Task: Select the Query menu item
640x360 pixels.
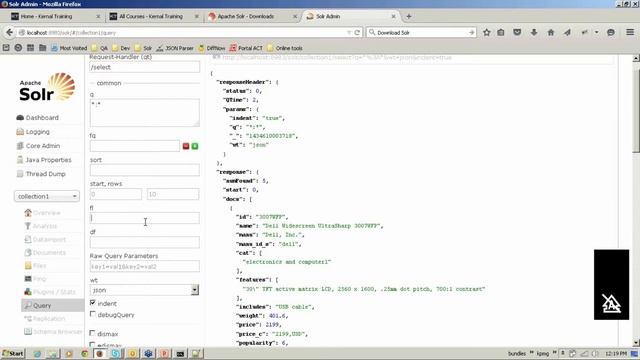Action: click(52, 305)
